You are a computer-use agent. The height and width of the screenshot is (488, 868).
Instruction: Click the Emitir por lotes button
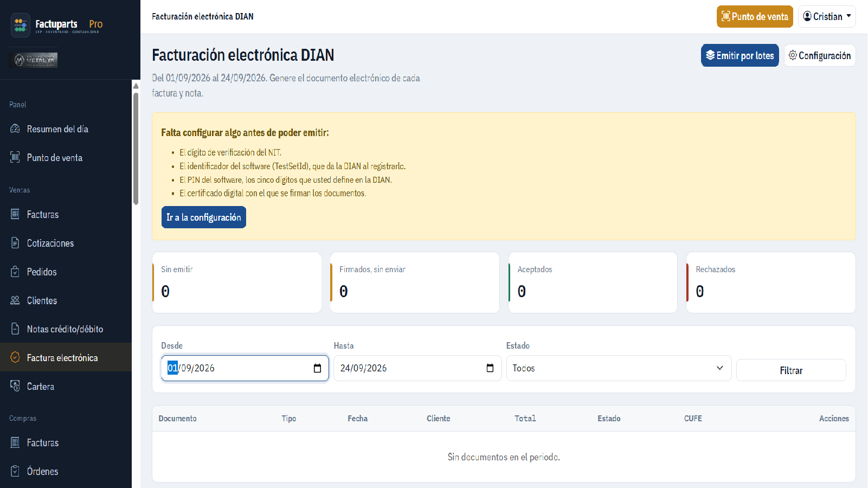[x=740, y=55]
